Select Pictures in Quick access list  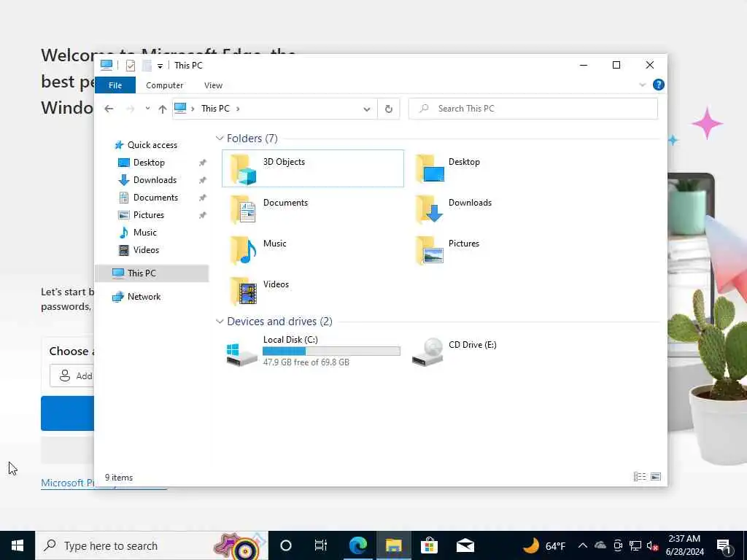click(x=149, y=215)
